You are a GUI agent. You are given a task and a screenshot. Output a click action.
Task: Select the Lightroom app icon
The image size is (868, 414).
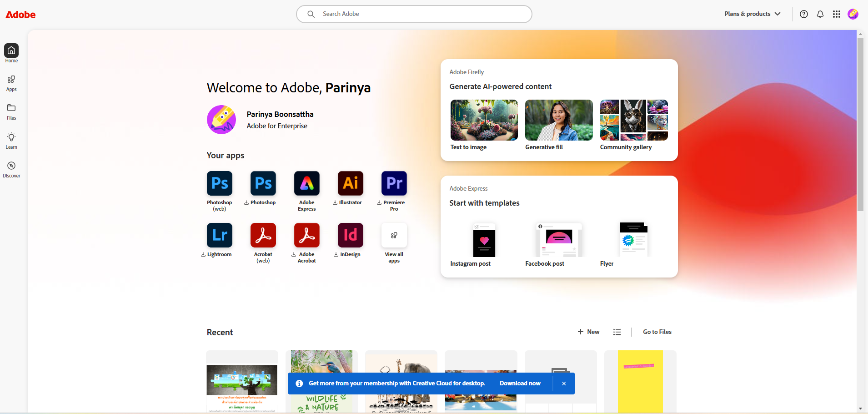tap(220, 235)
